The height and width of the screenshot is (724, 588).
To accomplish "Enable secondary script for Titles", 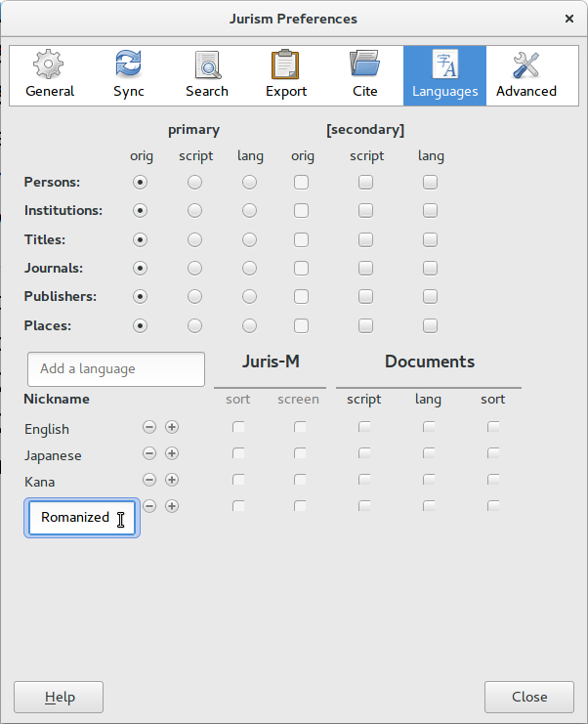I will [365, 239].
